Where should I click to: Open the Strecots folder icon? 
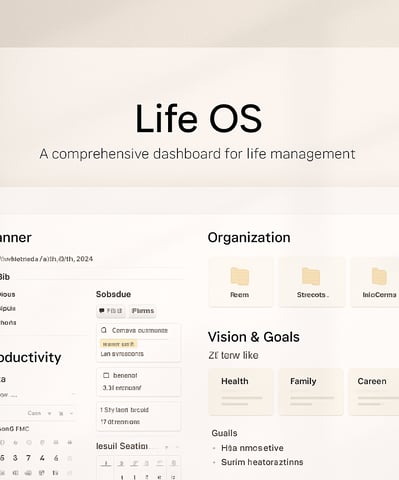pos(311,276)
